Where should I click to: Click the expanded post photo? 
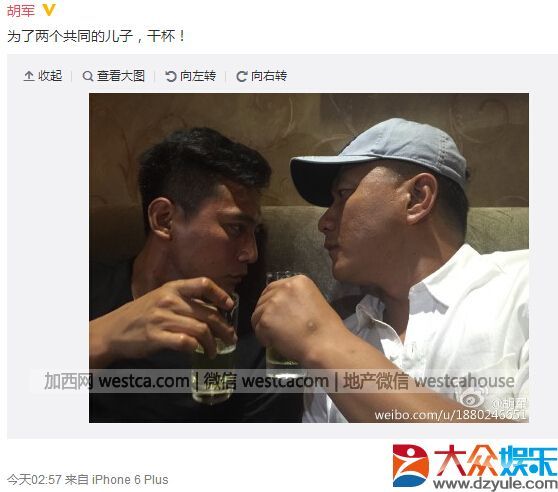309,258
